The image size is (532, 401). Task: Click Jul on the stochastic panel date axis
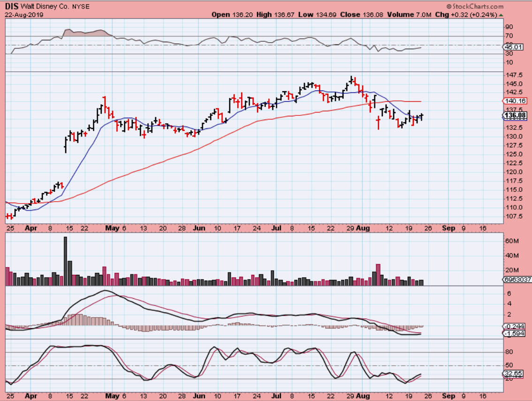point(276,396)
